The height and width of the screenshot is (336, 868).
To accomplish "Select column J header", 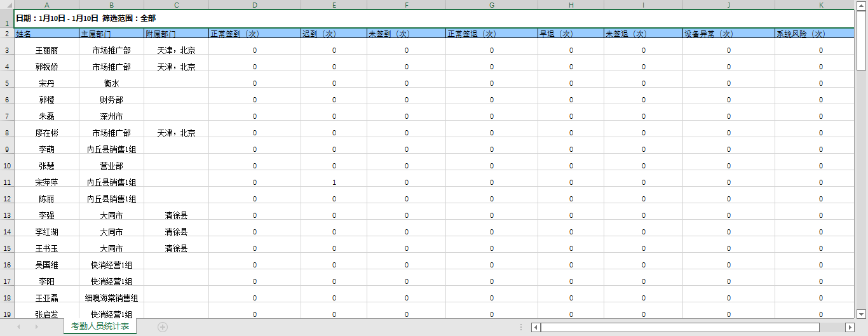I will point(728,4).
